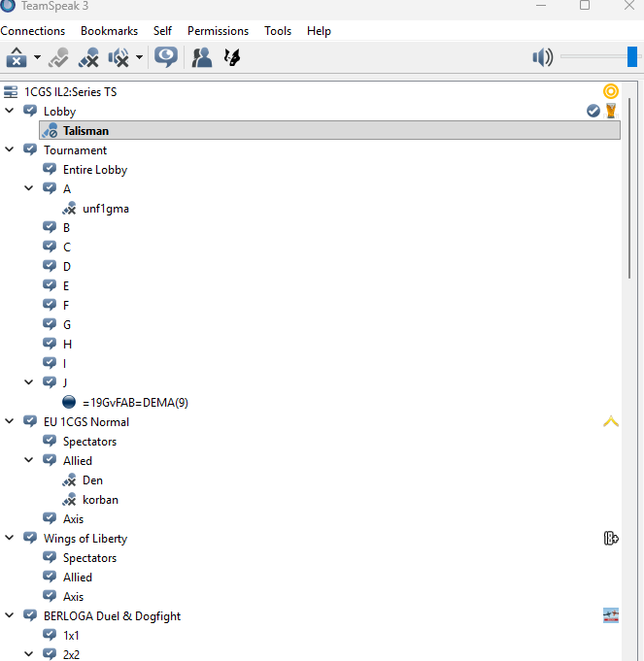
Task: Select user korban
Action: click(100, 500)
